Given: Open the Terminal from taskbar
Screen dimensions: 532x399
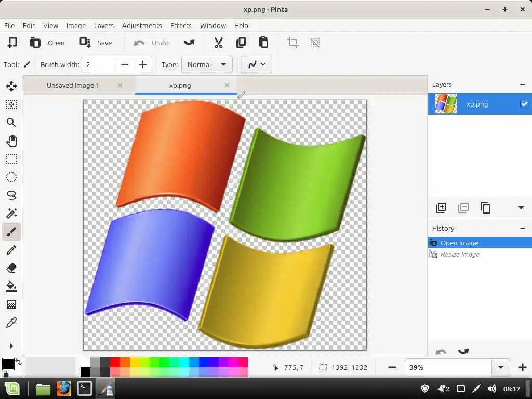Looking at the screenshot, I should pyautogui.click(x=85, y=389).
